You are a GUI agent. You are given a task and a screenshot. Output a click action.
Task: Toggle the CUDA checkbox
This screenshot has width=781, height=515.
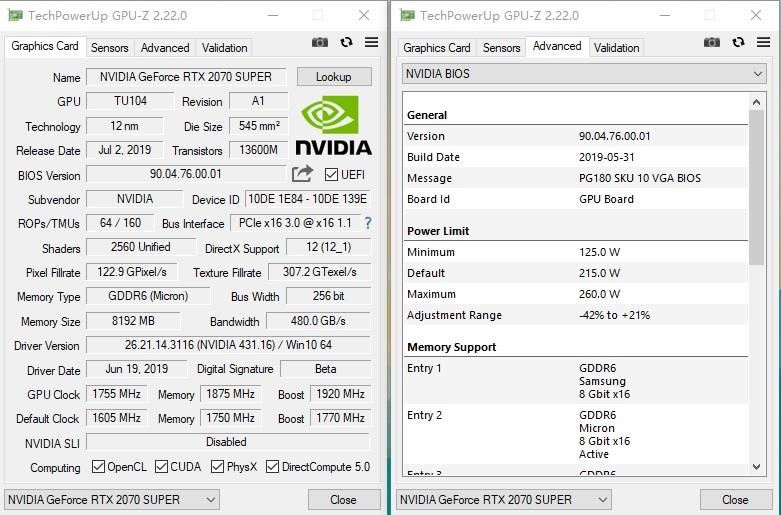point(161,467)
